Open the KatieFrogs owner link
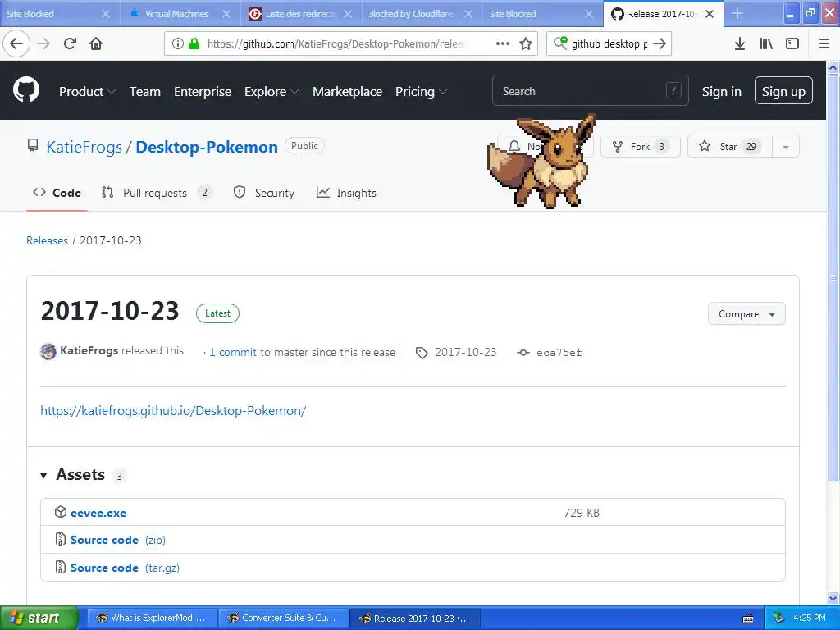Screen dimensions: 840x630 [84, 147]
